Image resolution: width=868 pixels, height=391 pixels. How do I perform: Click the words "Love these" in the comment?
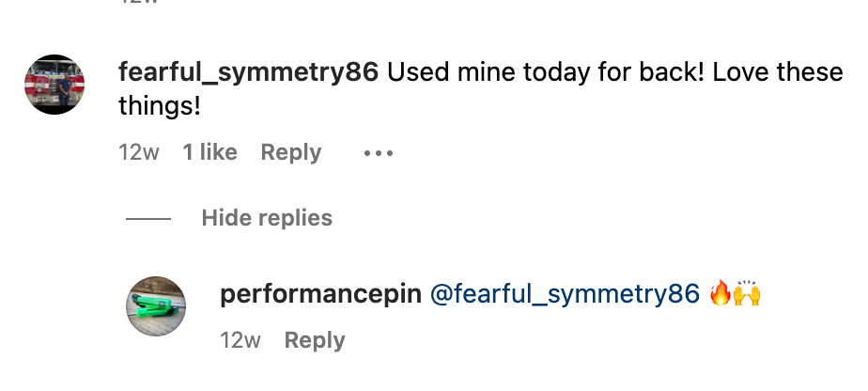point(777,72)
